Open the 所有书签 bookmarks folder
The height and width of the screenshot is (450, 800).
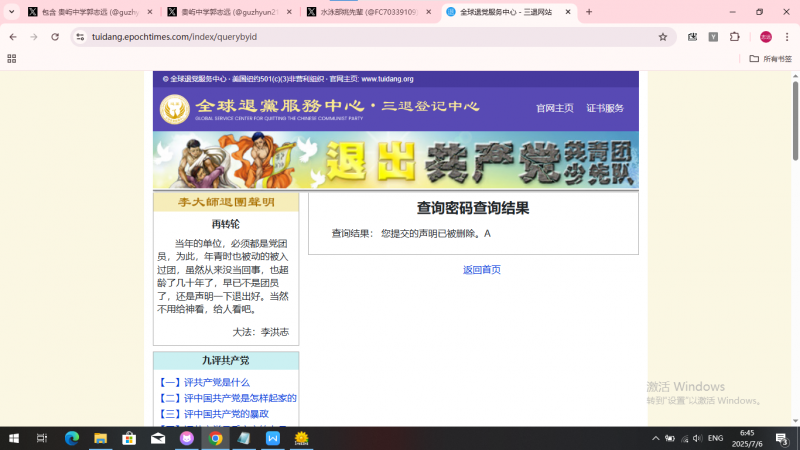(x=770, y=59)
